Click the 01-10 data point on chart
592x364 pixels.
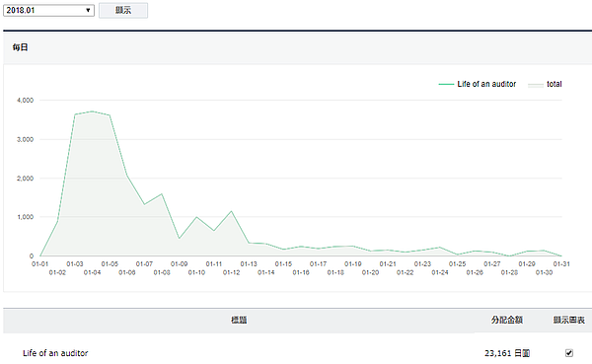click(x=196, y=217)
